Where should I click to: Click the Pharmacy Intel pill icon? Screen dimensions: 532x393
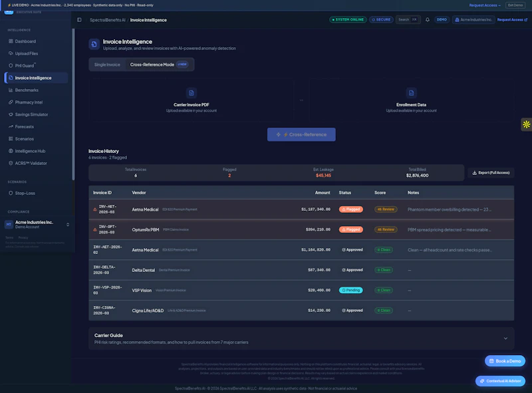point(11,102)
